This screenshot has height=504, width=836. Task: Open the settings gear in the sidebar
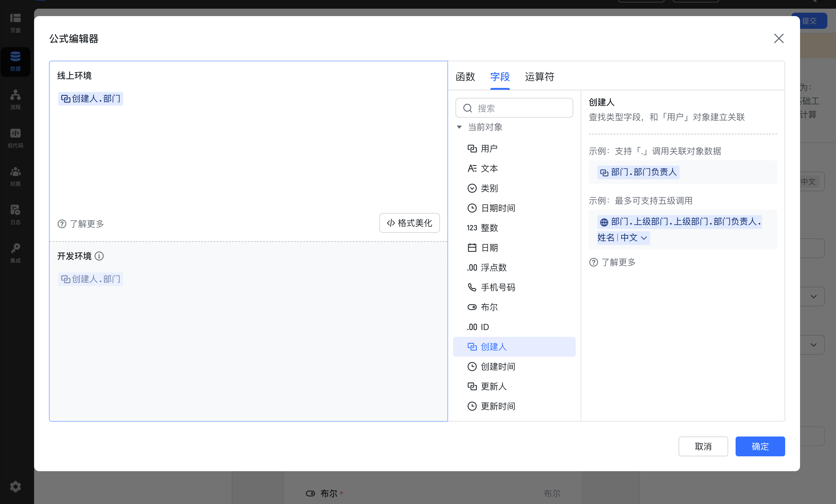pyautogui.click(x=15, y=487)
